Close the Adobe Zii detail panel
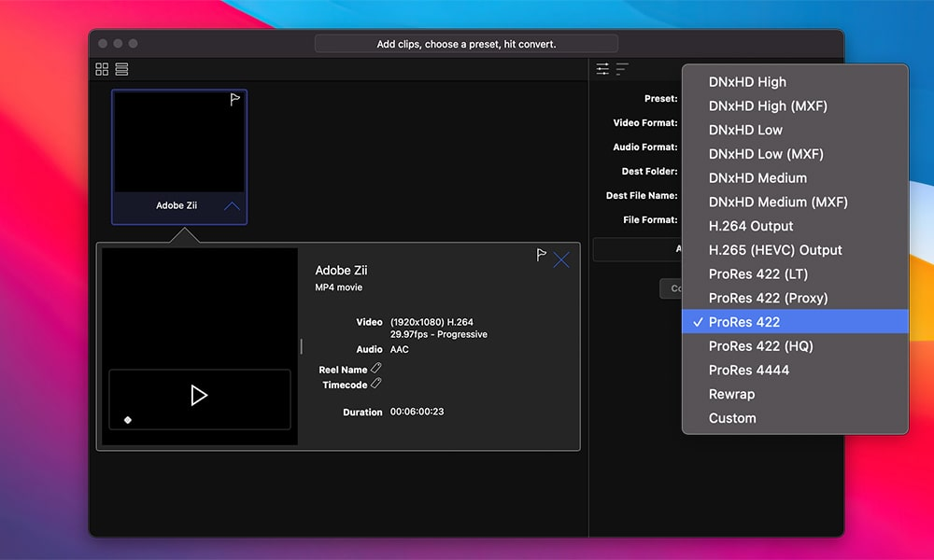 coord(561,260)
